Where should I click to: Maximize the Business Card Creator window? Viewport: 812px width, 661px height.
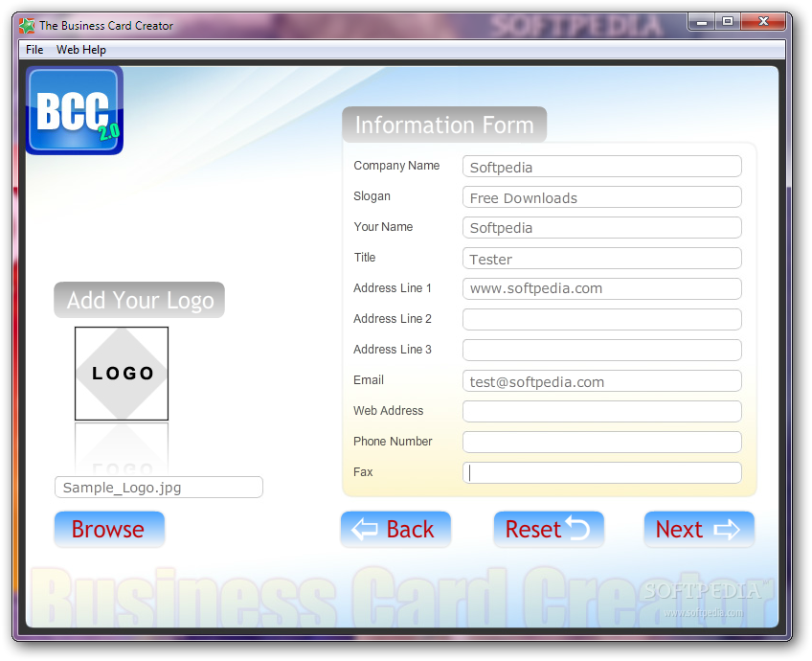coord(728,22)
